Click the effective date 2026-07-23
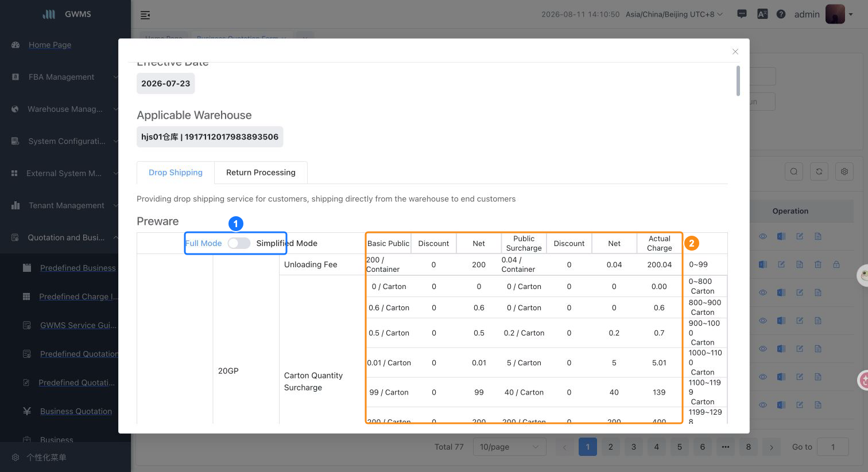868x472 pixels. [165, 84]
